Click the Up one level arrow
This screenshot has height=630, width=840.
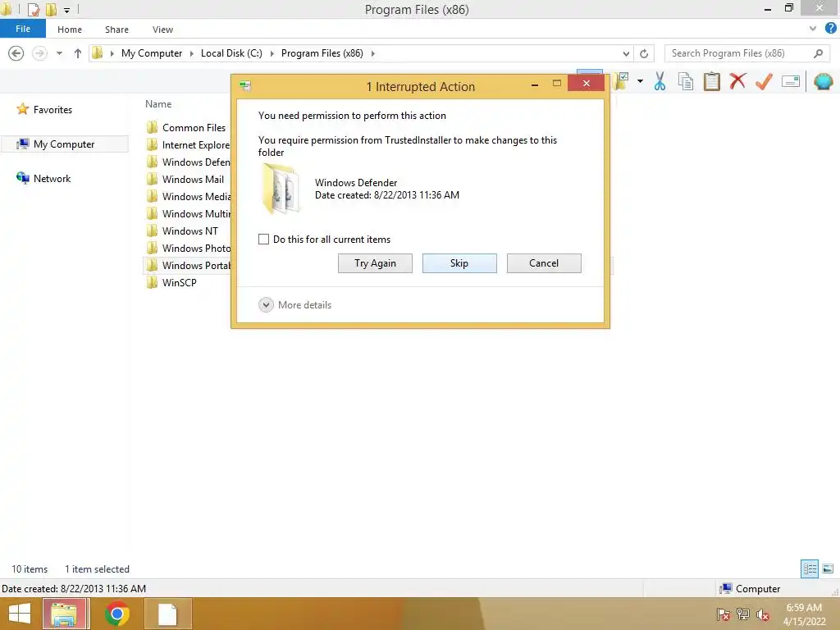coord(78,53)
